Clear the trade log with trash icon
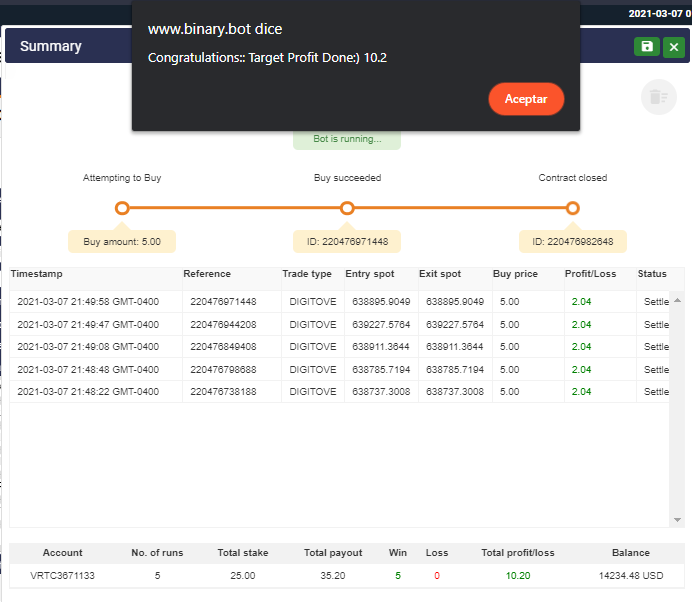The image size is (692, 602). [x=658, y=97]
